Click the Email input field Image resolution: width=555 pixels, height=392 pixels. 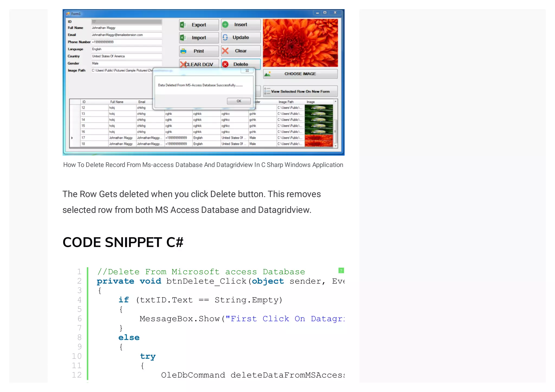click(126, 35)
